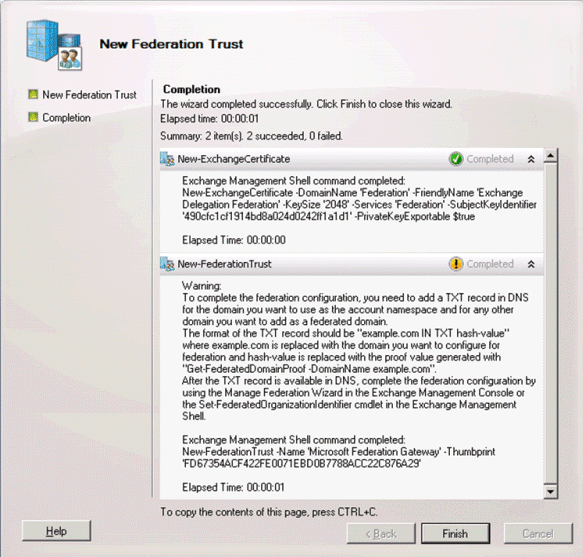This screenshot has width=583, height=557.
Task: Click the scrollbar up arrow
Action: click(551, 155)
